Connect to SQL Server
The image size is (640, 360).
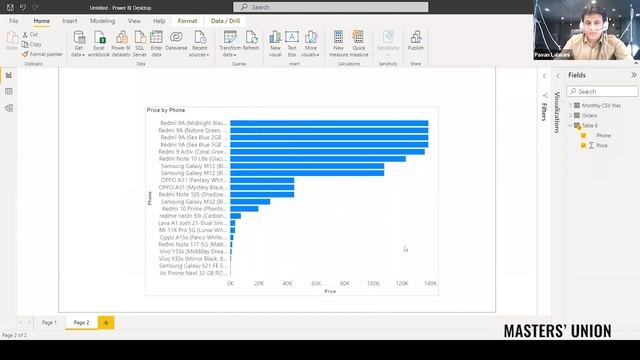click(x=140, y=44)
